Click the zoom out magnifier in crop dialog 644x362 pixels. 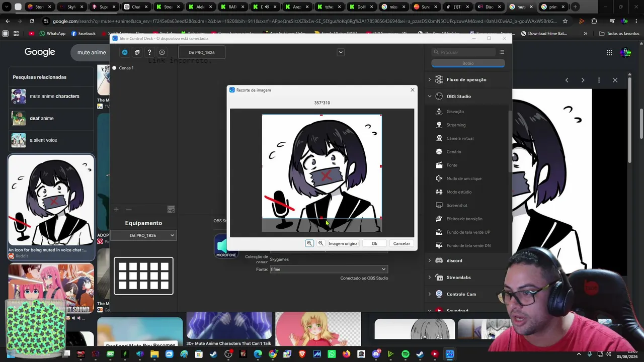pyautogui.click(x=320, y=243)
